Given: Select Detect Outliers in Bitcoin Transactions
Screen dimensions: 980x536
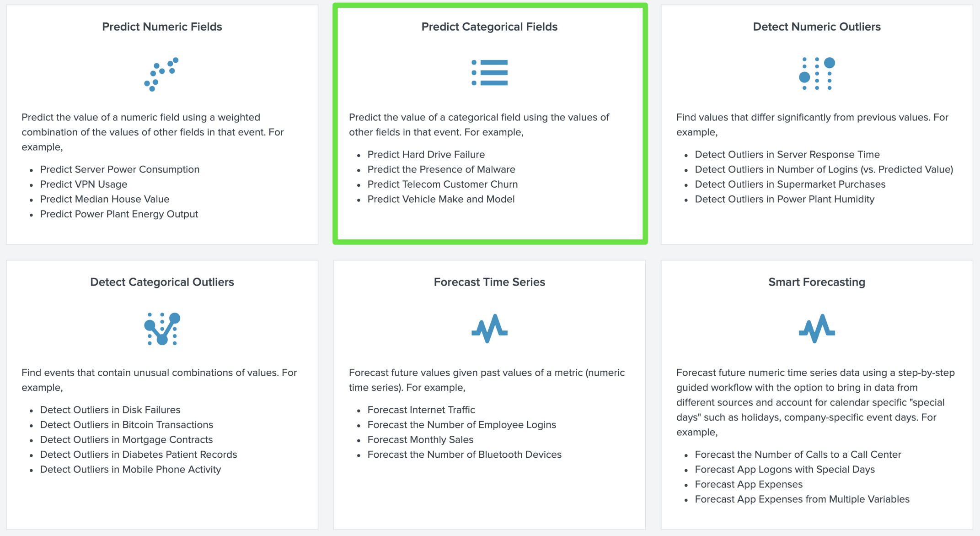Looking at the screenshot, I should [x=126, y=425].
